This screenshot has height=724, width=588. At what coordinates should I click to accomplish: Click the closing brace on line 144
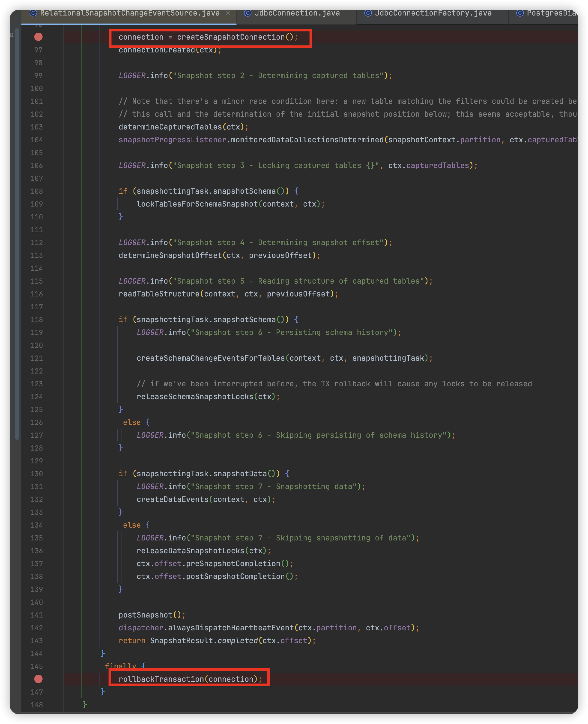[103, 653]
